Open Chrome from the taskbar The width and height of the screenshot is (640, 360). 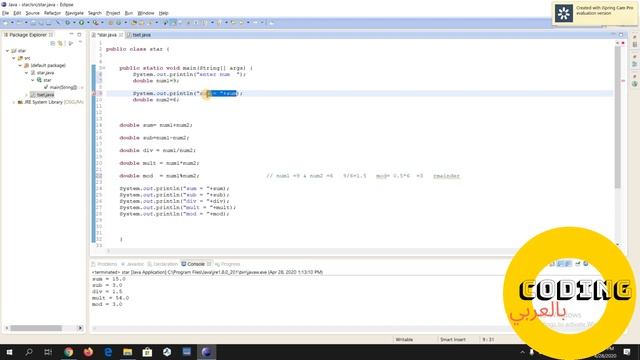tap(69, 352)
